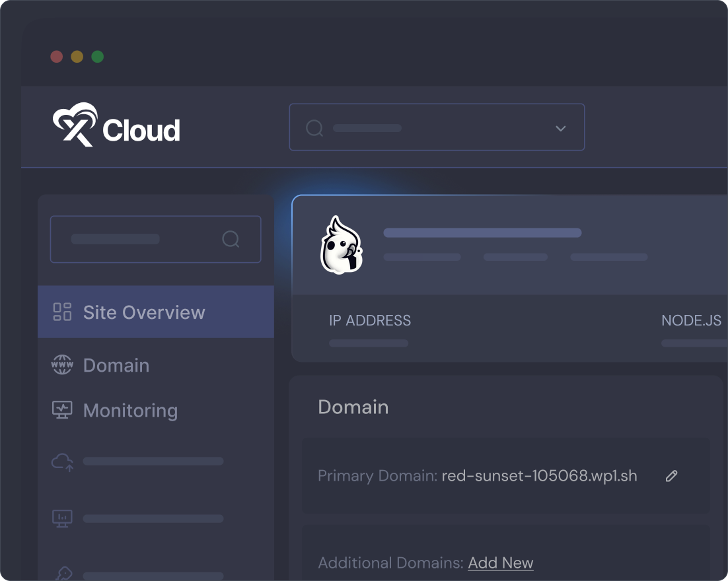
Task: Click the Additional Domains label
Action: [390, 563]
